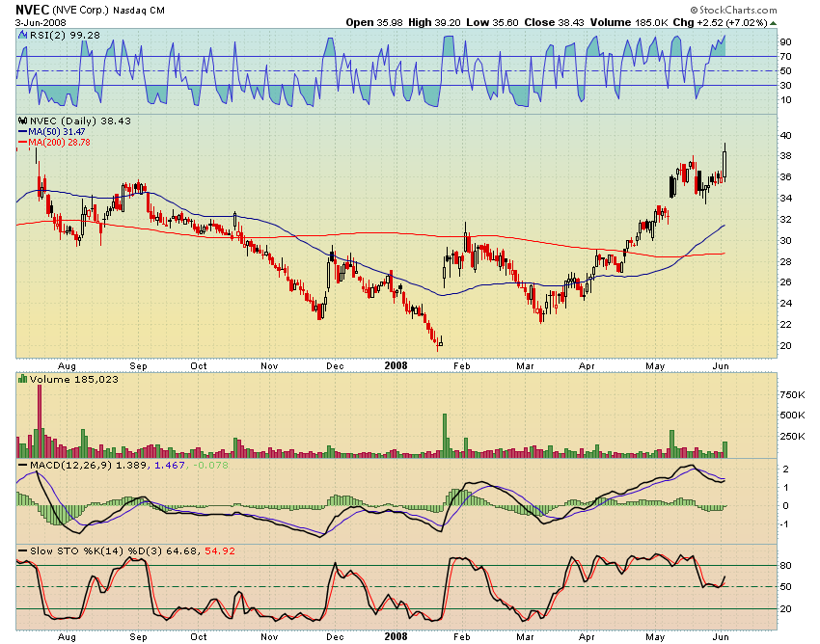This screenshot has height=644, width=820.
Task: Click the green MACD histogram value "-0.078"
Action: (x=210, y=465)
